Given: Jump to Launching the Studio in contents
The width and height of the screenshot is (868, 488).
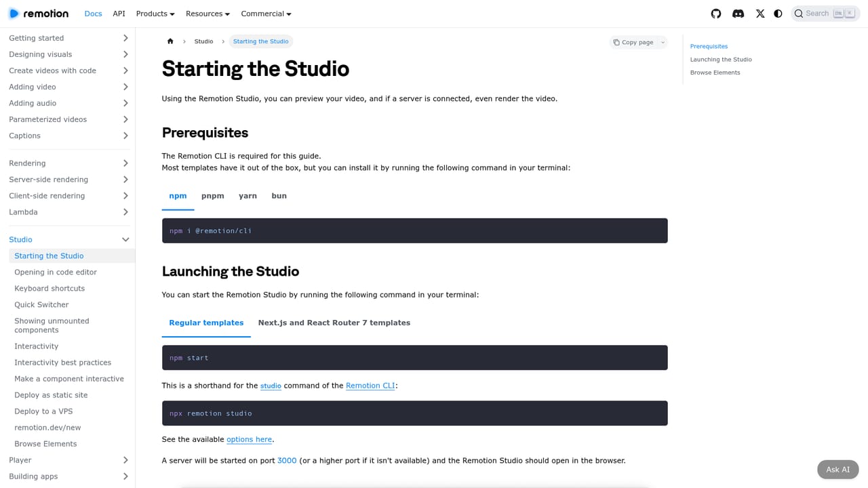Looking at the screenshot, I should 721,60.
